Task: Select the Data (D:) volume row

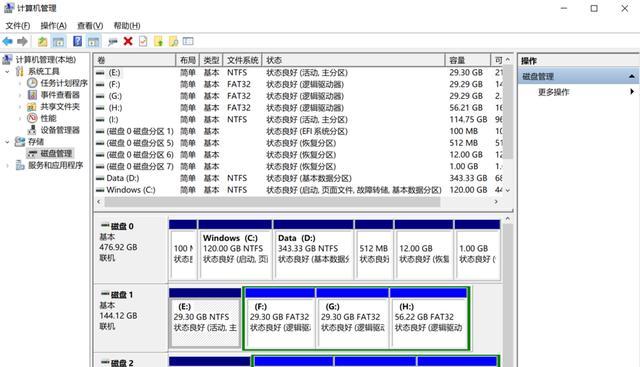Action: pos(298,178)
